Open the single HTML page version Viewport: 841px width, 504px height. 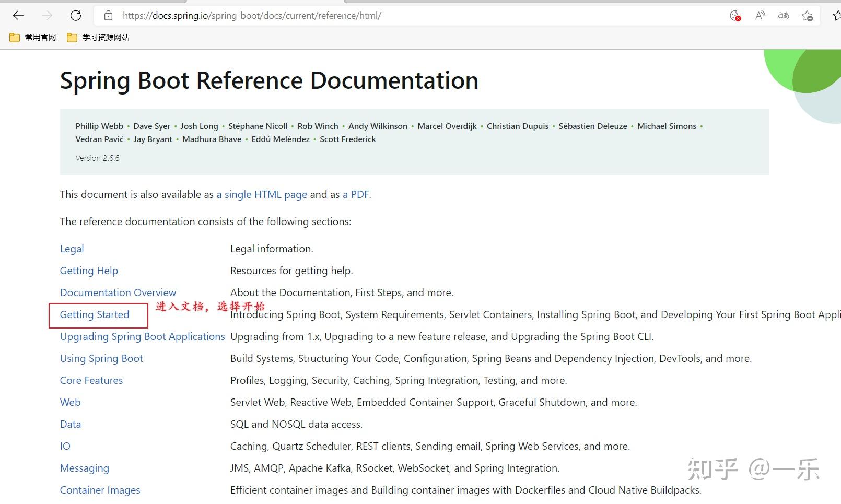click(x=262, y=194)
